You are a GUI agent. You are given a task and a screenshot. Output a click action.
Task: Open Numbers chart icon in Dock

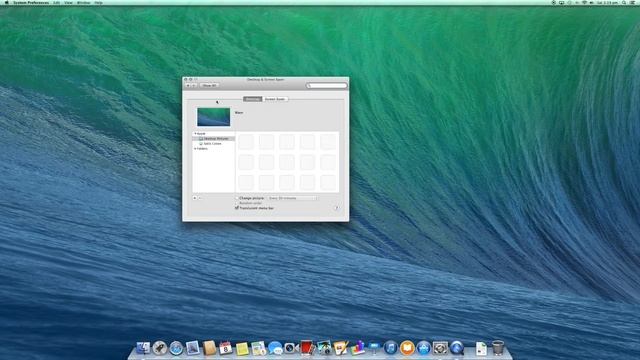tap(358, 348)
